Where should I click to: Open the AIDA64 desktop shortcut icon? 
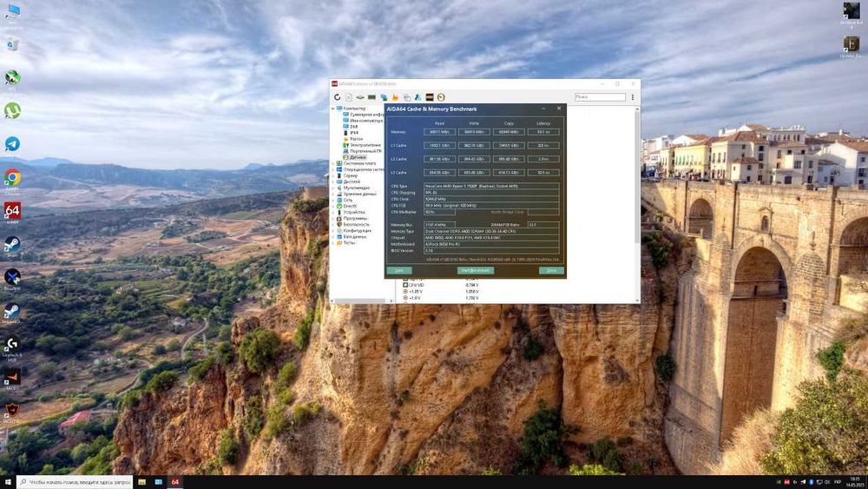click(x=12, y=211)
